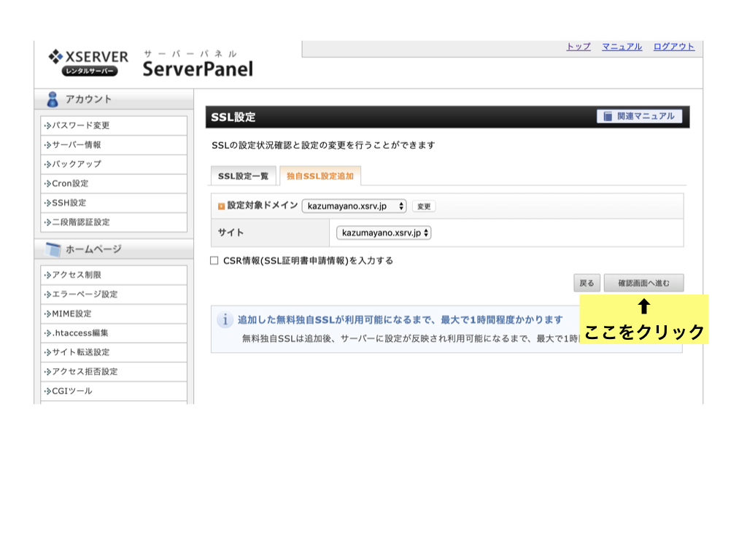Select the 独自SSL設定追加 tab
747x560 pixels.
pos(320,176)
